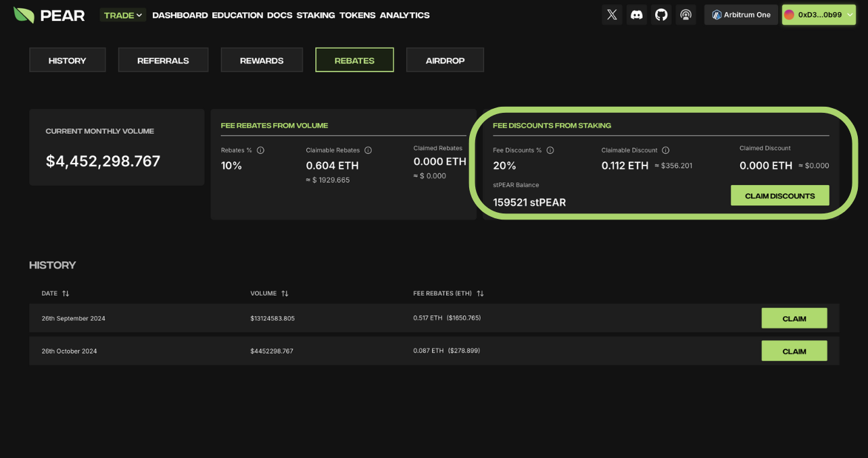Sort history by Volume column

point(285,293)
